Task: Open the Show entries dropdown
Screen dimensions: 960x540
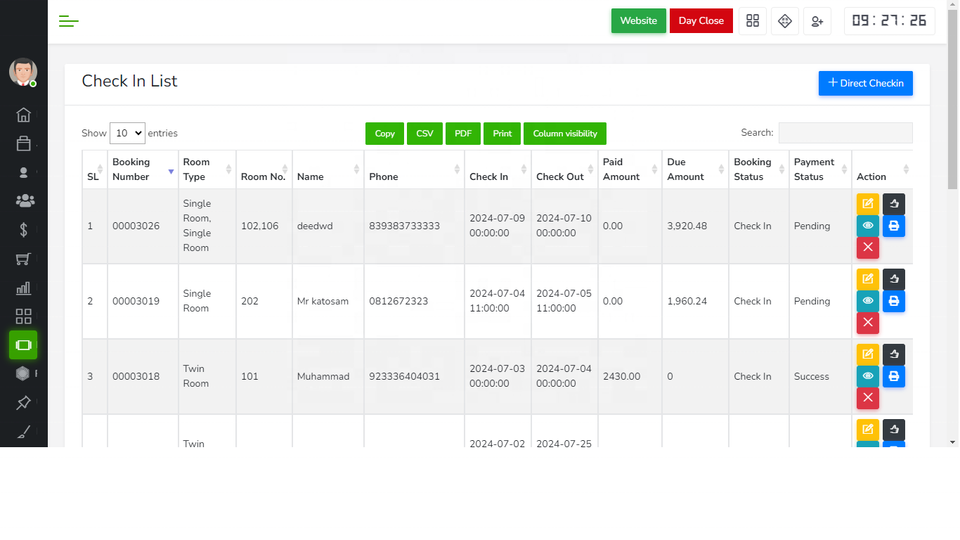Action: point(127,133)
